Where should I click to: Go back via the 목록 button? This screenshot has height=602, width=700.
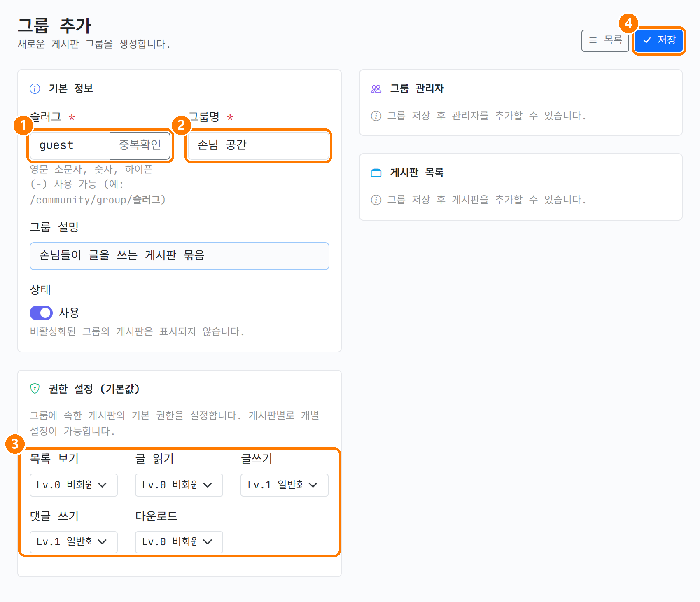click(x=605, y=40)
